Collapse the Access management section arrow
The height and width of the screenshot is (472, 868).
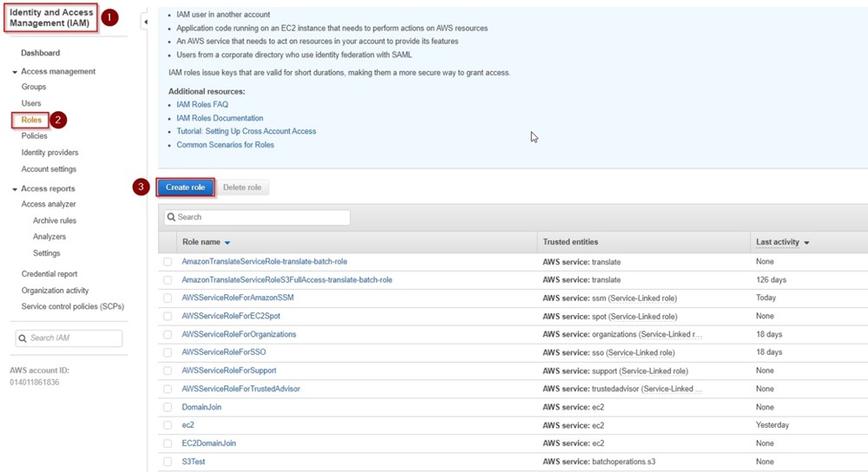click(15, 72)
